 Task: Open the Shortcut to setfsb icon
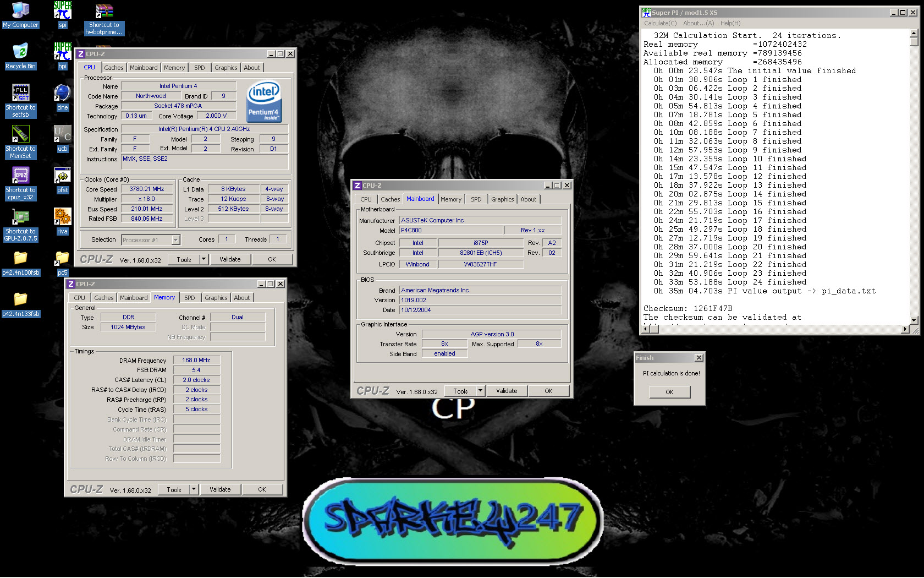tap(20, 101)
